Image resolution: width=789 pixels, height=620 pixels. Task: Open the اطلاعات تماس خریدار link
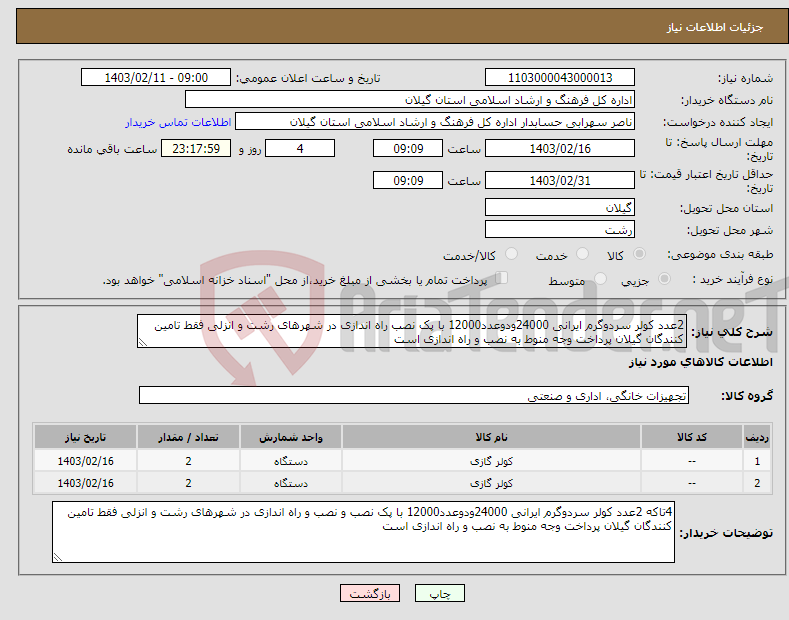178,122
